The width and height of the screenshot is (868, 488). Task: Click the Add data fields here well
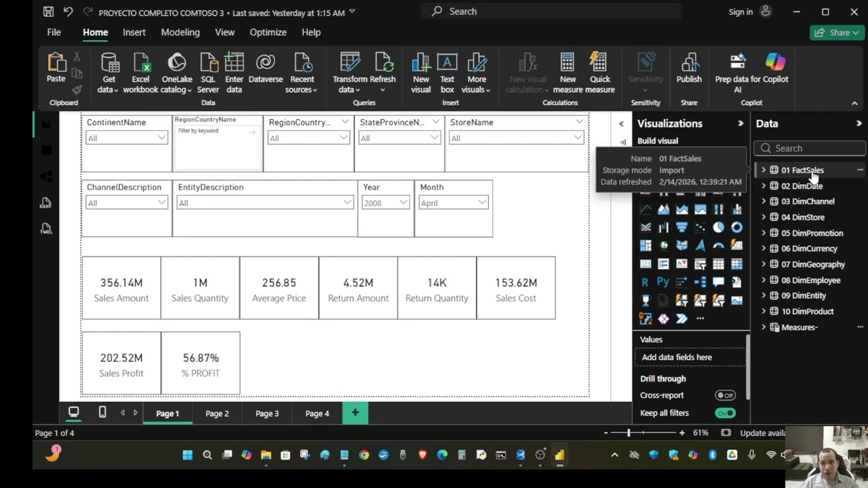690,357
